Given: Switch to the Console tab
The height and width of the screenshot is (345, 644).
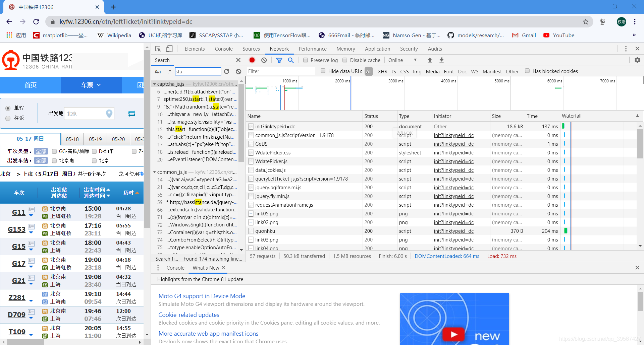Looking at the screenshot, I should 224,49.
